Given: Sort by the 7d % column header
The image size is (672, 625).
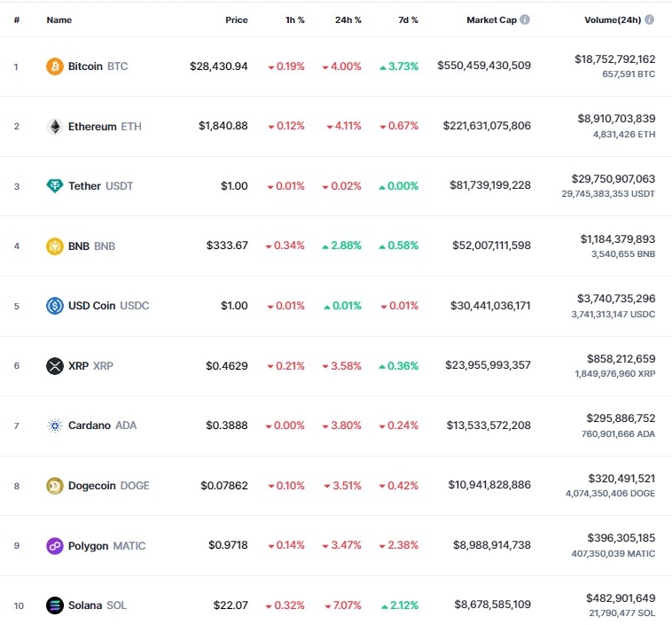Looking at the screenshot, I should [x=408, y=20].
